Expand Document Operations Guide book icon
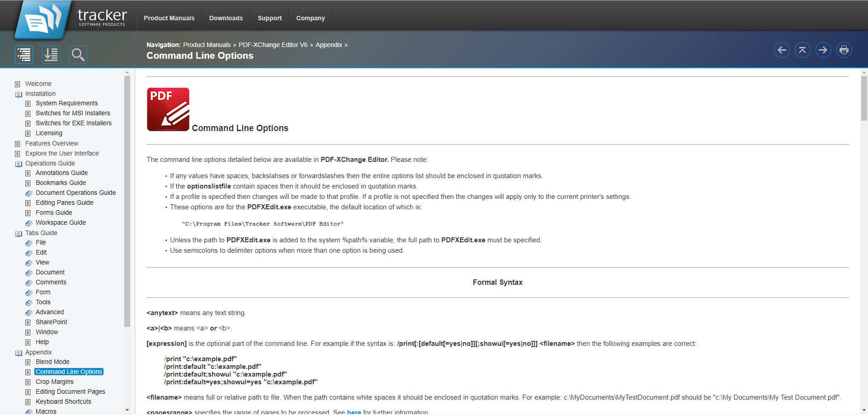 (x=29, y=193)
